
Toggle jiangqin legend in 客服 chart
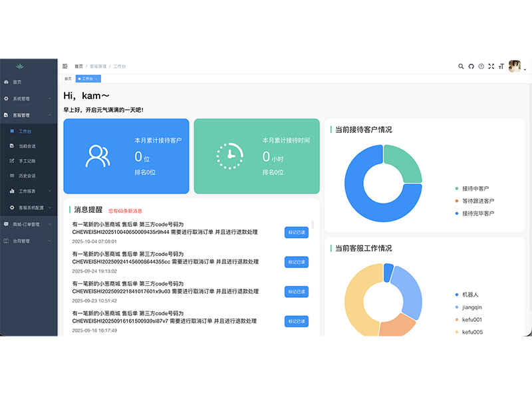click(x=471, y=307)
